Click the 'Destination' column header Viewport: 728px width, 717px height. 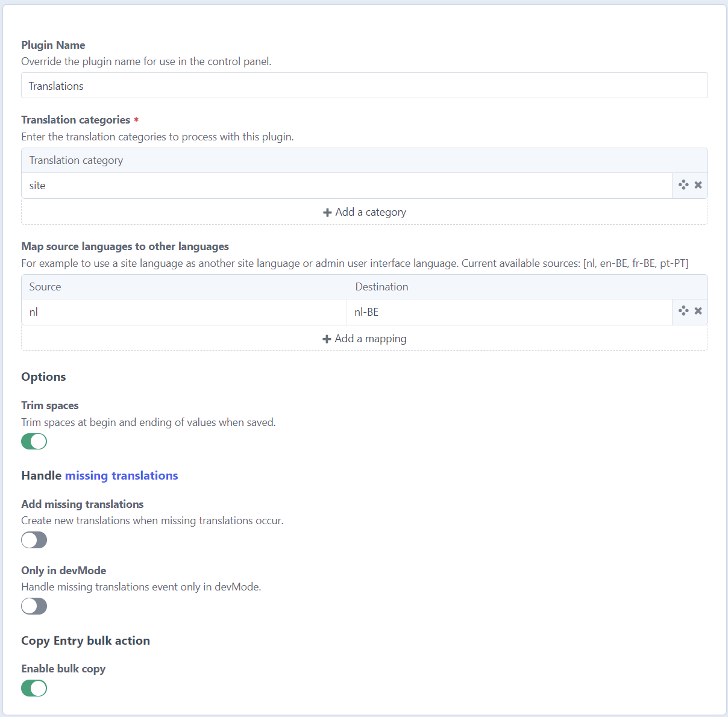coord(381,287)
